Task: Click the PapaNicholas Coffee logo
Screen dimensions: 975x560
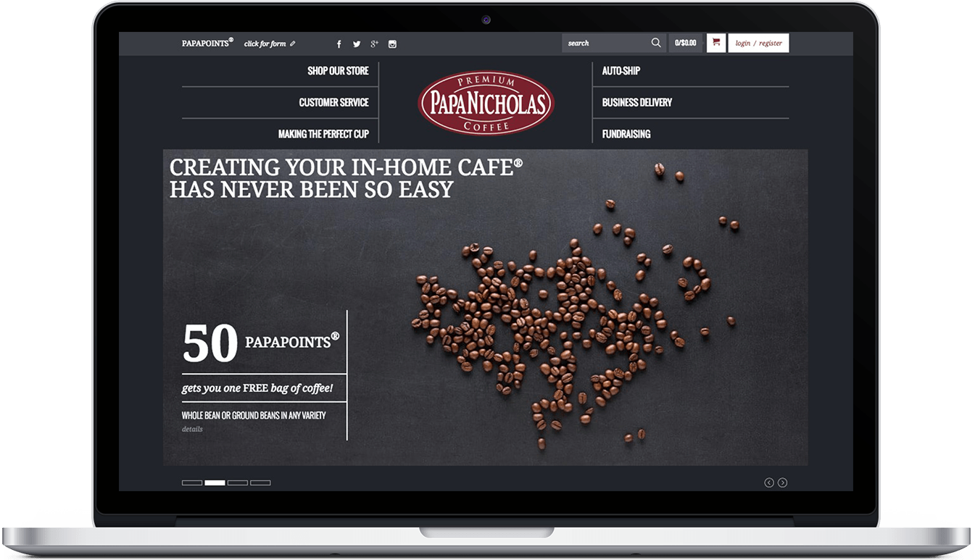Action: click(486, 103)
